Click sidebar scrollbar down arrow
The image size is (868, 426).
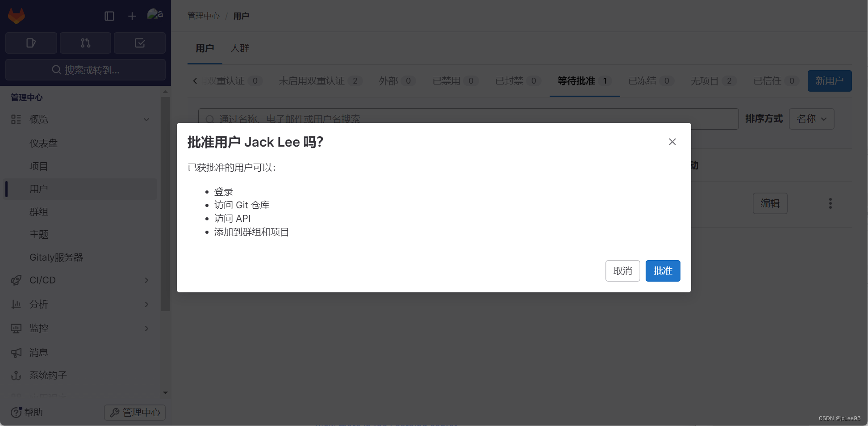tap(165, 393)
